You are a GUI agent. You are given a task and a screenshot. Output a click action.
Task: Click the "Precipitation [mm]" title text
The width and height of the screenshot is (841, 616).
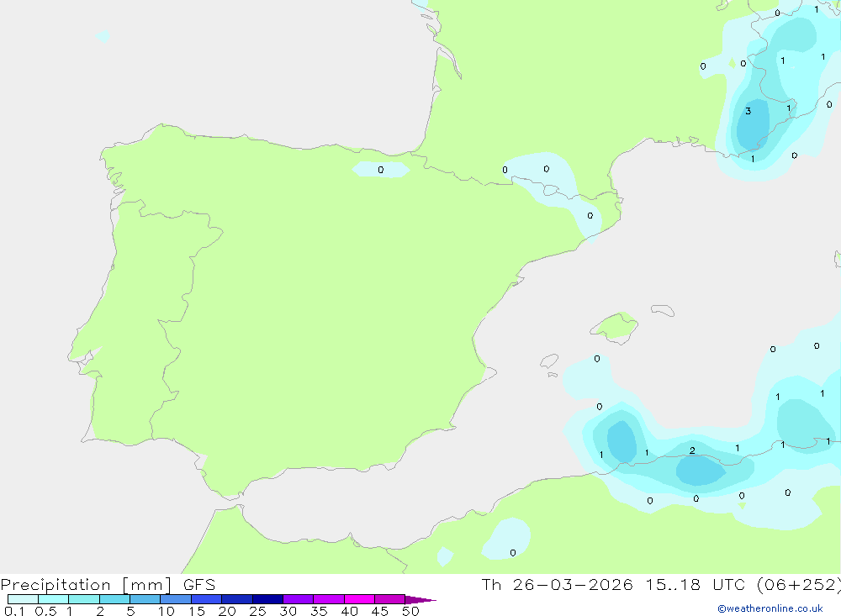(x=86, y=585)
